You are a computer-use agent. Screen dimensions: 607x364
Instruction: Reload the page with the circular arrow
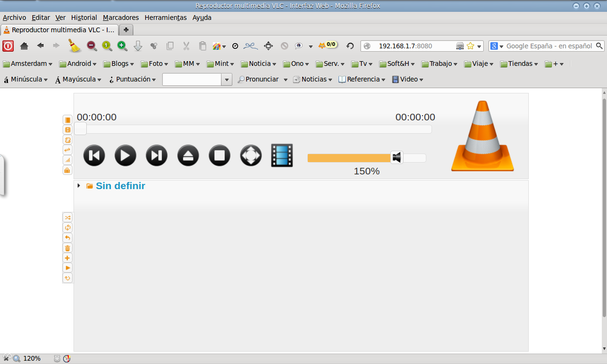coord(350,46)
